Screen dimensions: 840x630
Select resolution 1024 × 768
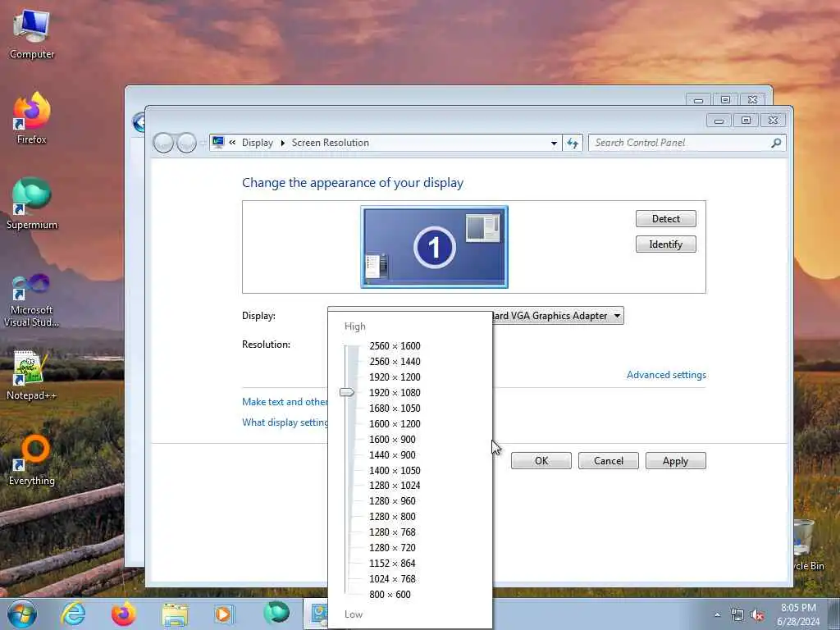pos(392,578)
